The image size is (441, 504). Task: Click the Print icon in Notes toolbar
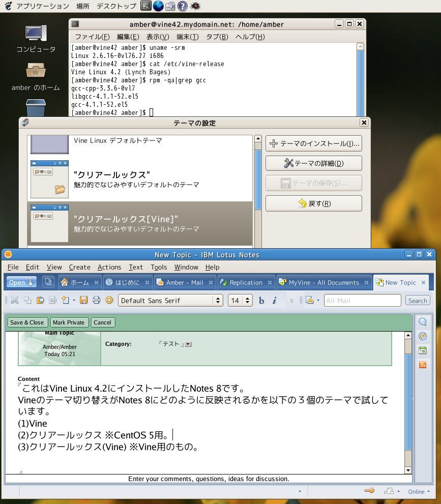[97, 300]
